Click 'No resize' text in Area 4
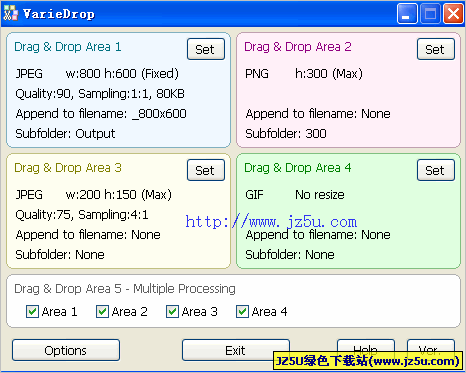The width and height of the screenshot is (466, 373). [x=320, y=195]
